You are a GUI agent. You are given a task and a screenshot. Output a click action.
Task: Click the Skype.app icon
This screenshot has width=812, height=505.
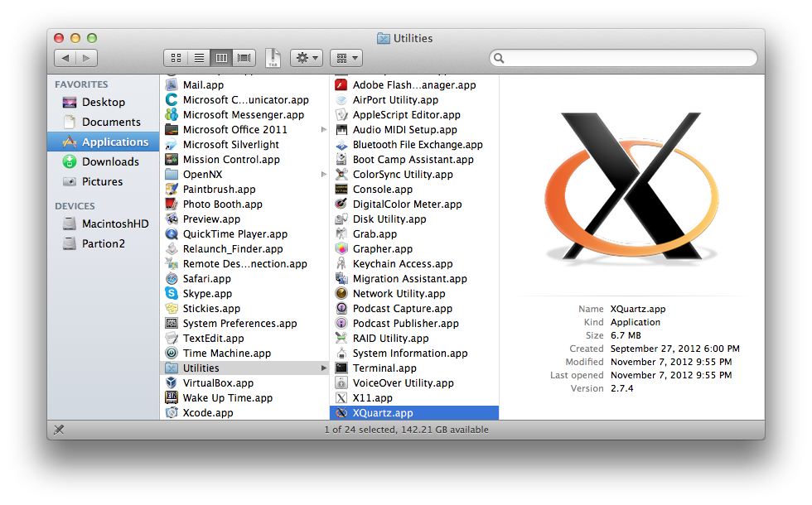172,294
